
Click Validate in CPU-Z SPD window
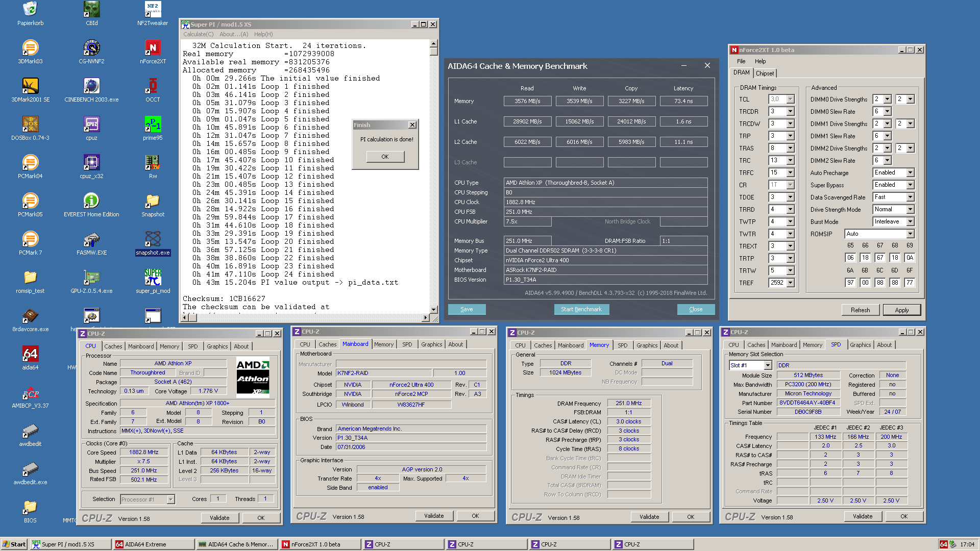(x=863, y=516)
